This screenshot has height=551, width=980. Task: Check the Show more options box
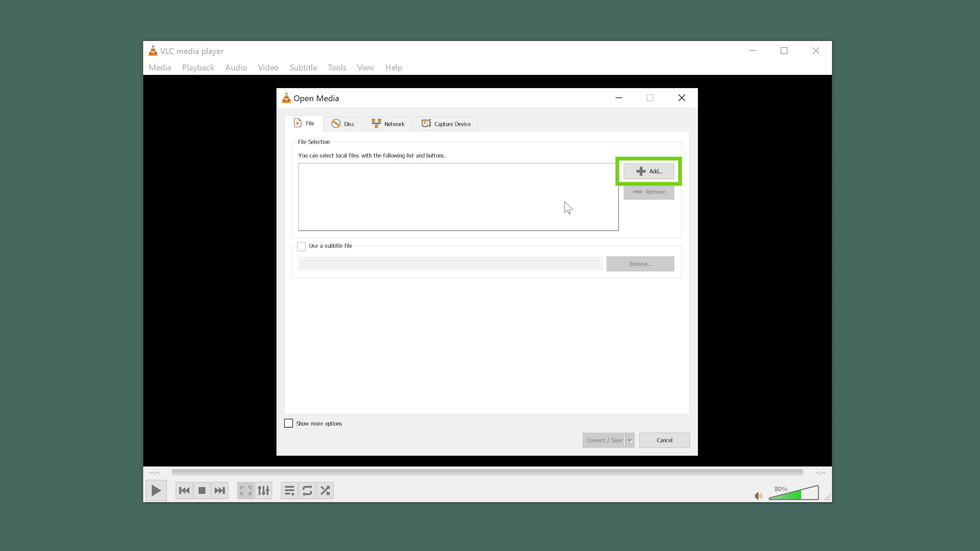(288, 423)
